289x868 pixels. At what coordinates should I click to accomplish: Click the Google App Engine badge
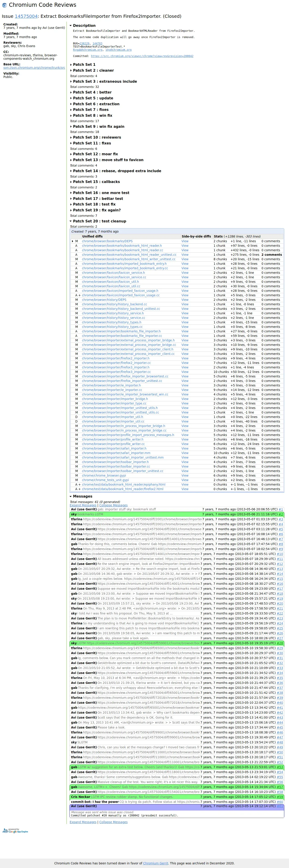click(15, 831)
